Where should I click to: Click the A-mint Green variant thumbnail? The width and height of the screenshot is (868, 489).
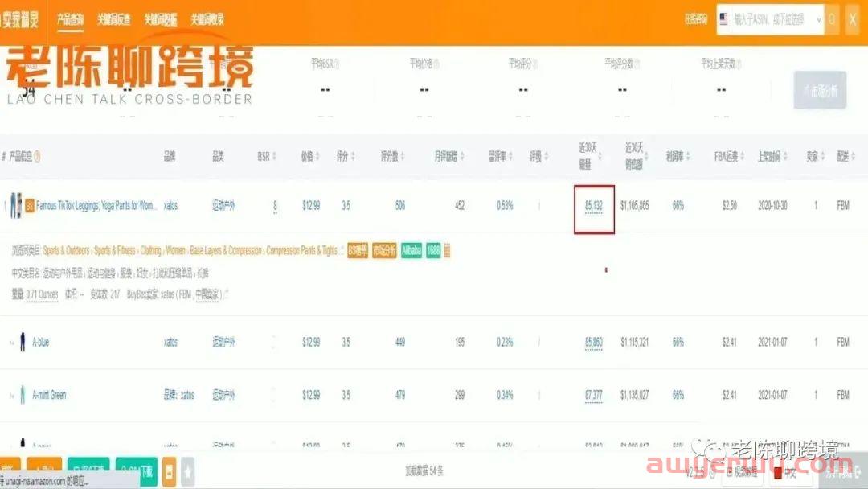[x=23, y=395]
